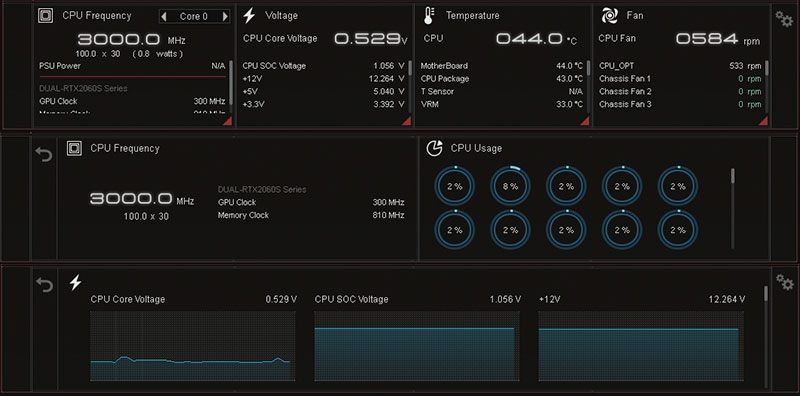Click the CPU Core Voltage graph
The width and height of the screenshot is (800, 396).
point(193,346)
